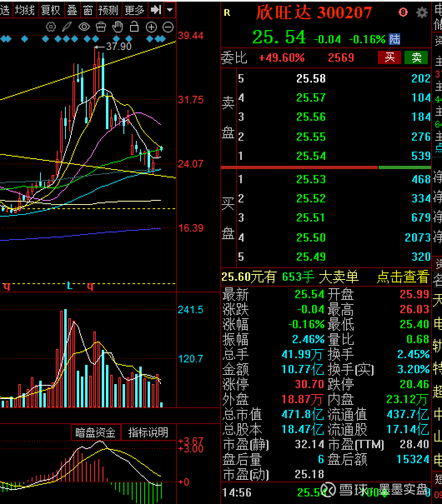This screenshot has width=442, height=504.
Task: Click the 最低 value 25.40
Action: pos(414,324)
